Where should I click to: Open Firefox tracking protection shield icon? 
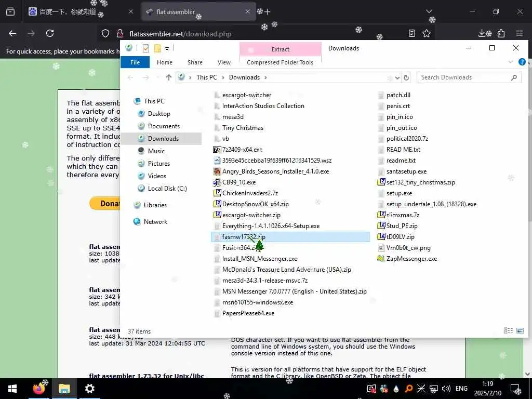105,33
